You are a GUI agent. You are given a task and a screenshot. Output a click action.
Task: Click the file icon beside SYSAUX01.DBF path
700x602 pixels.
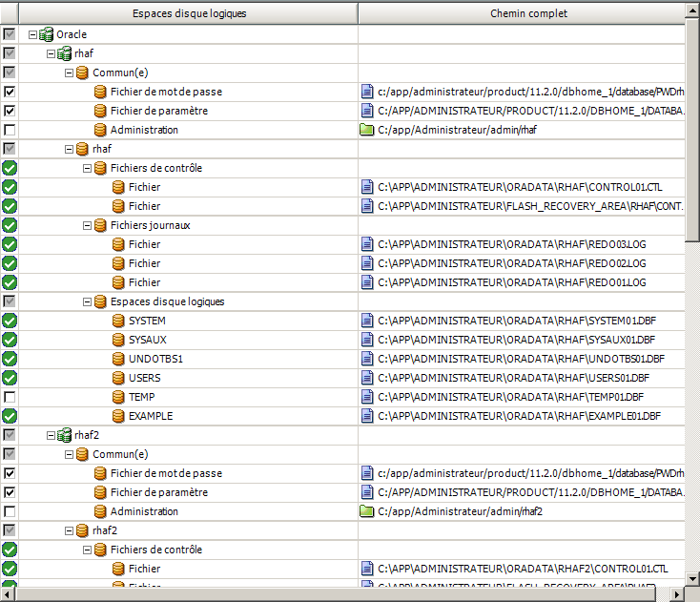tap(367, 340)
